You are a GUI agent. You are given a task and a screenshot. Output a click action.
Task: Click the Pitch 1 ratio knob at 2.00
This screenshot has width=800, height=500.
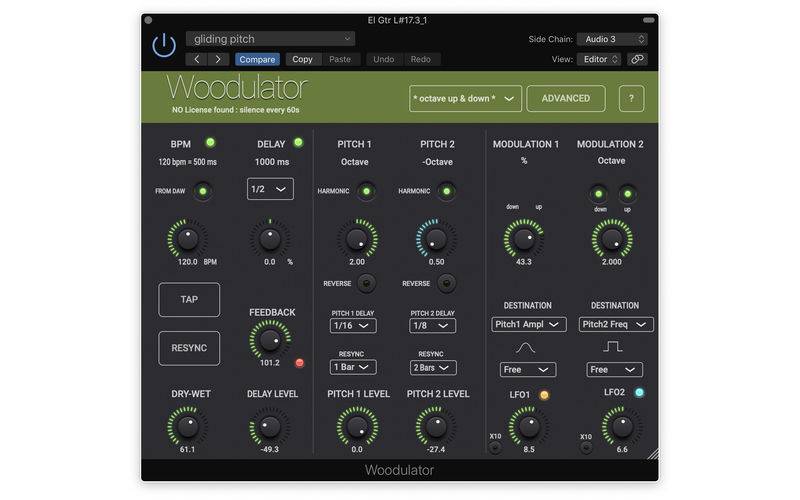pos(357,239)
